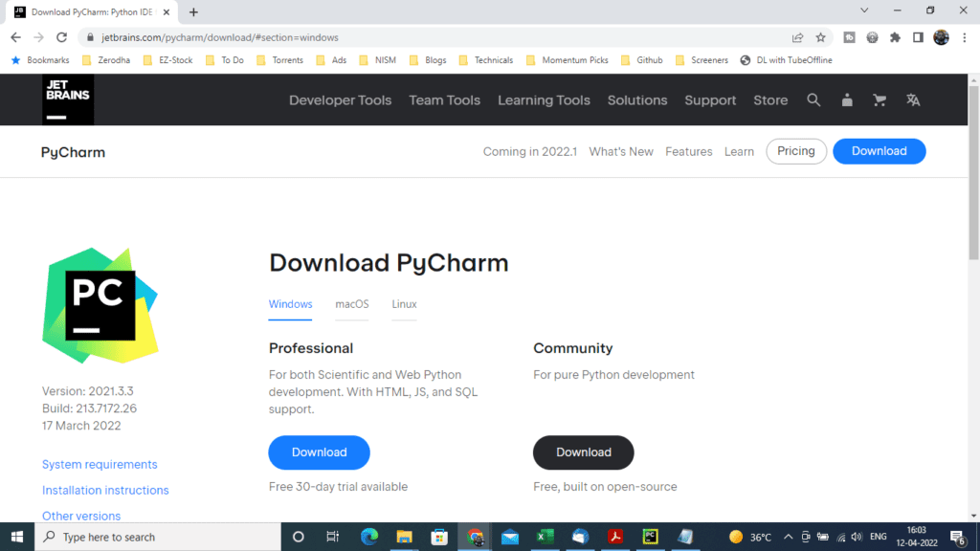Bookmark this page with the star icon
Viewport: 980px width, 551px height.
[x=820, y=37]
